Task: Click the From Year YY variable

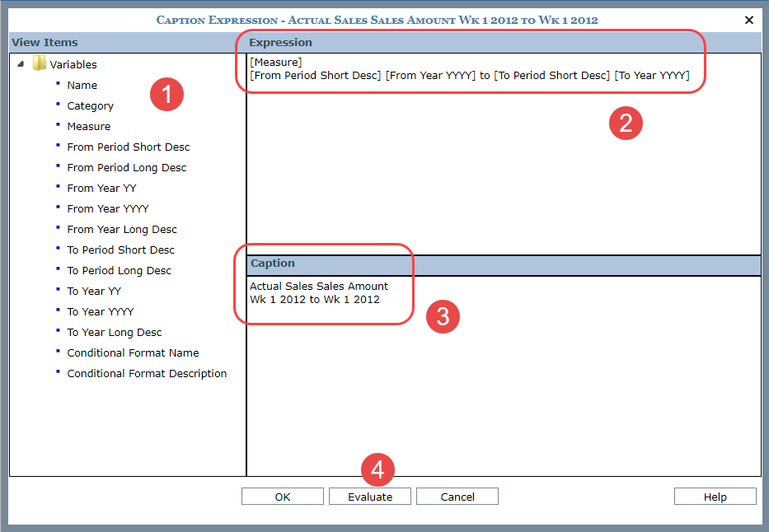Action: point(101,188)
